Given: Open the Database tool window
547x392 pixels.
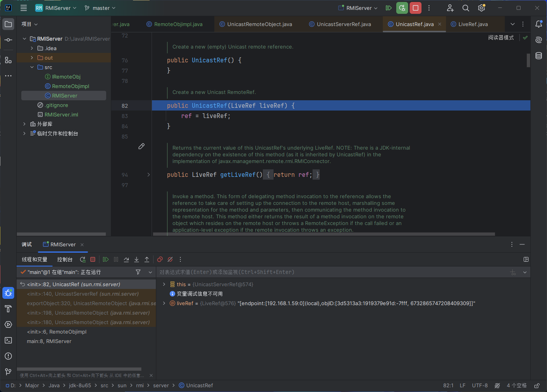Looking at the screenshot, I should [539, 56].
